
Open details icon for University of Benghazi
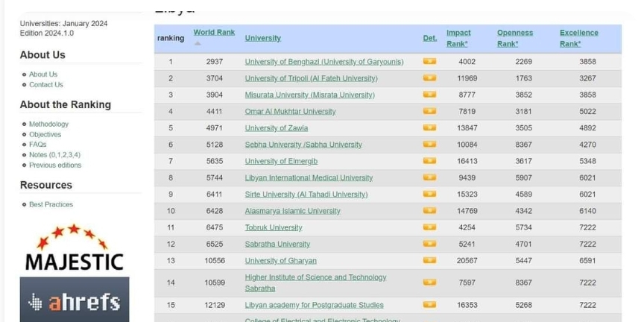click(x=429, y=62)
